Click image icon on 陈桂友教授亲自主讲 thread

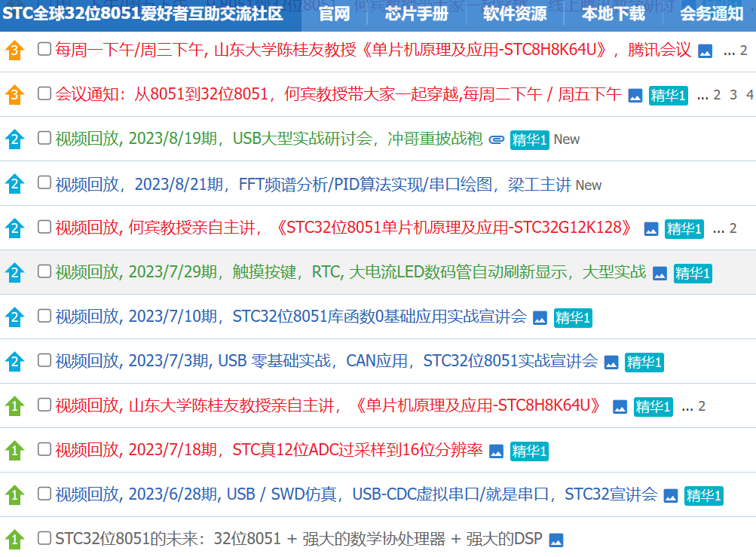(620, 407)
